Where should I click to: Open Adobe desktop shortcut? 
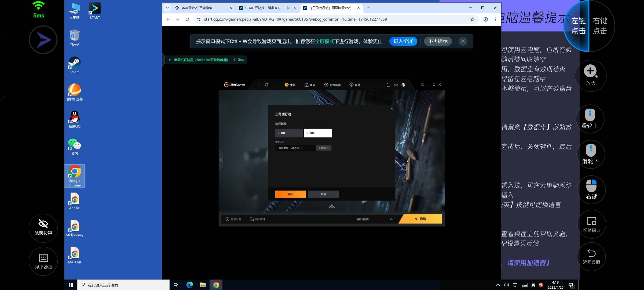click(x=75, y=201)
